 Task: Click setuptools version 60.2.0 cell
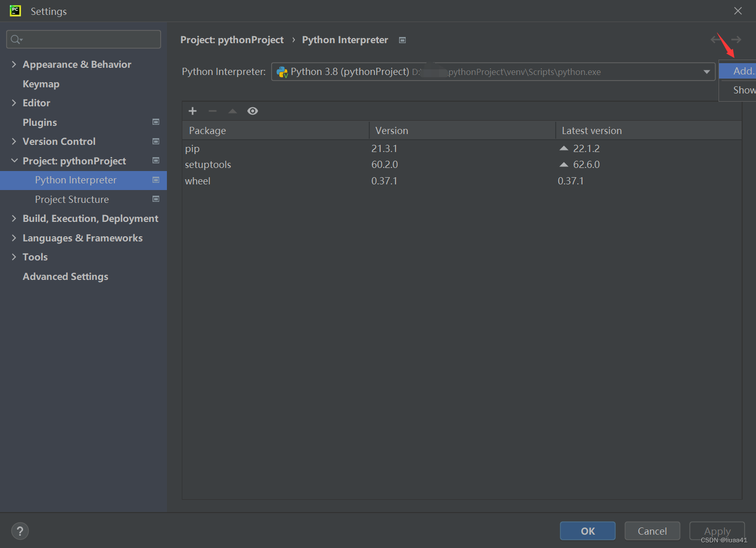tap(385, 164)
